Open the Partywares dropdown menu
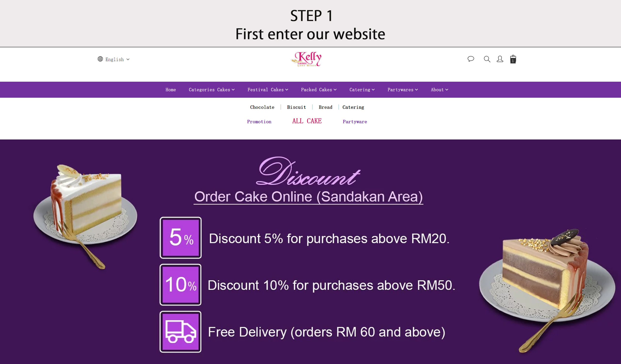621x364 pixels. 403,90
